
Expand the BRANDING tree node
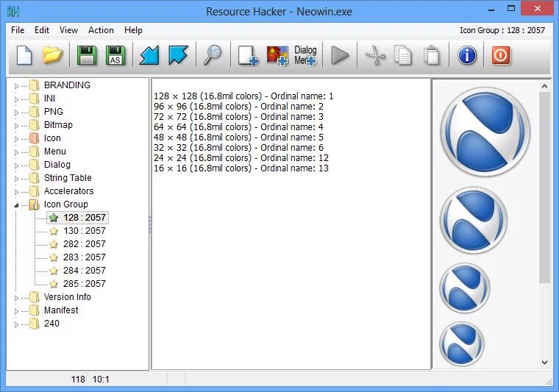tap(16, 86)
